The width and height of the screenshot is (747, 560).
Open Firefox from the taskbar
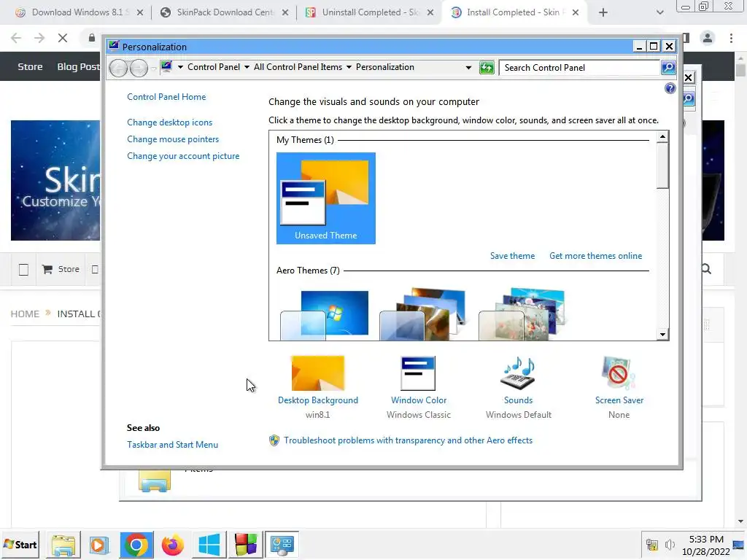pos(172,545)
